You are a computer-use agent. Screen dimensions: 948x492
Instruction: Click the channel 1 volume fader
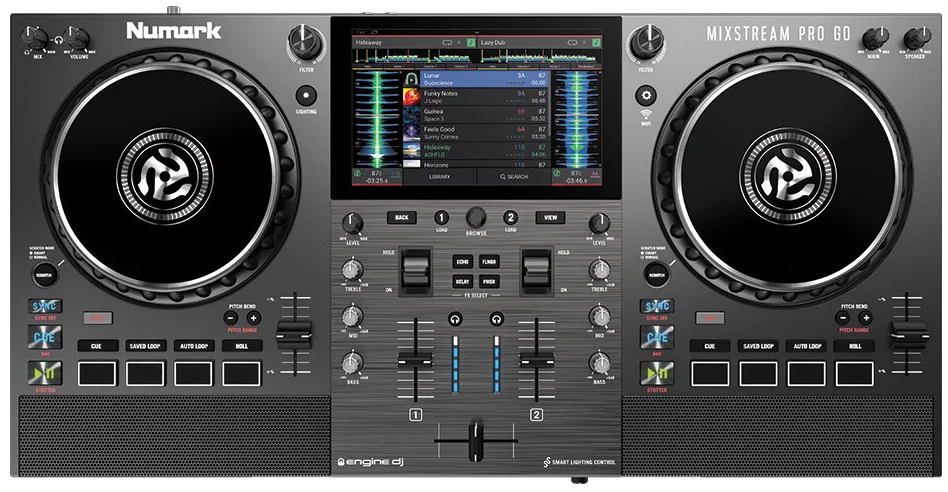click(x=415, y=360)
